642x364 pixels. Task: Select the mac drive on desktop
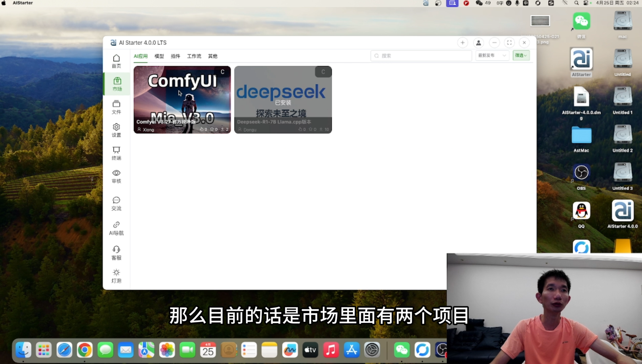623,25
